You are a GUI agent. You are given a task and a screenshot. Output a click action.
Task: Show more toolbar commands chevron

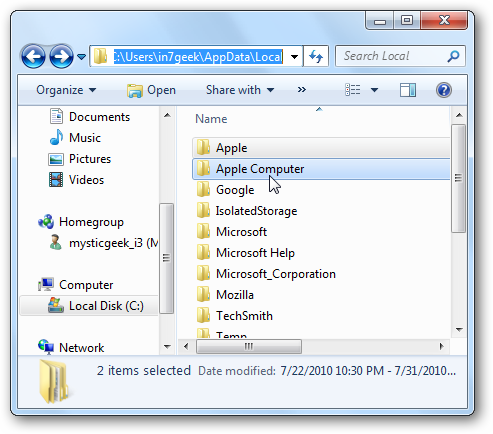point(302,90)
